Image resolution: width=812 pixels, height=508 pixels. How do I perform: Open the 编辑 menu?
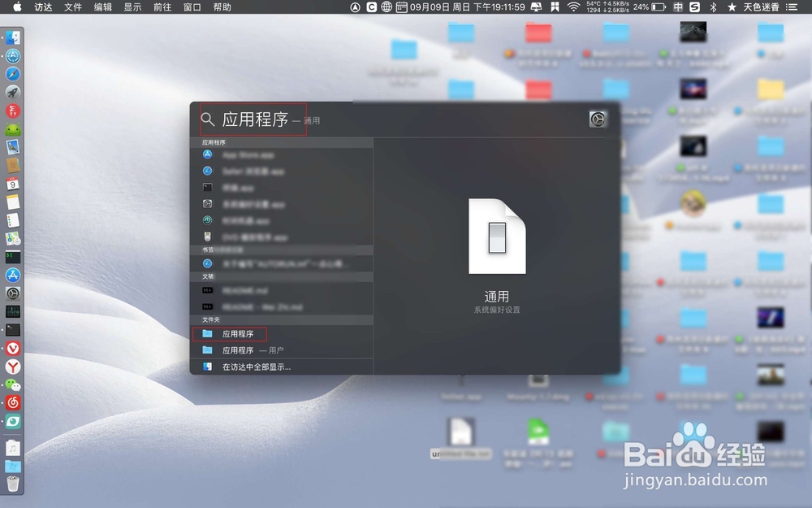point(103,7)
